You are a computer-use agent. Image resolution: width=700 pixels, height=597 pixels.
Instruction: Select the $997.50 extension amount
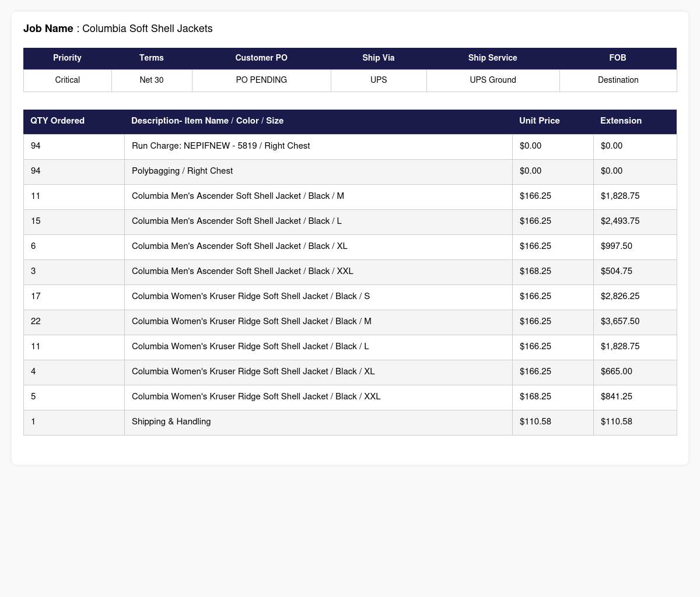click(x=635, y=246)
